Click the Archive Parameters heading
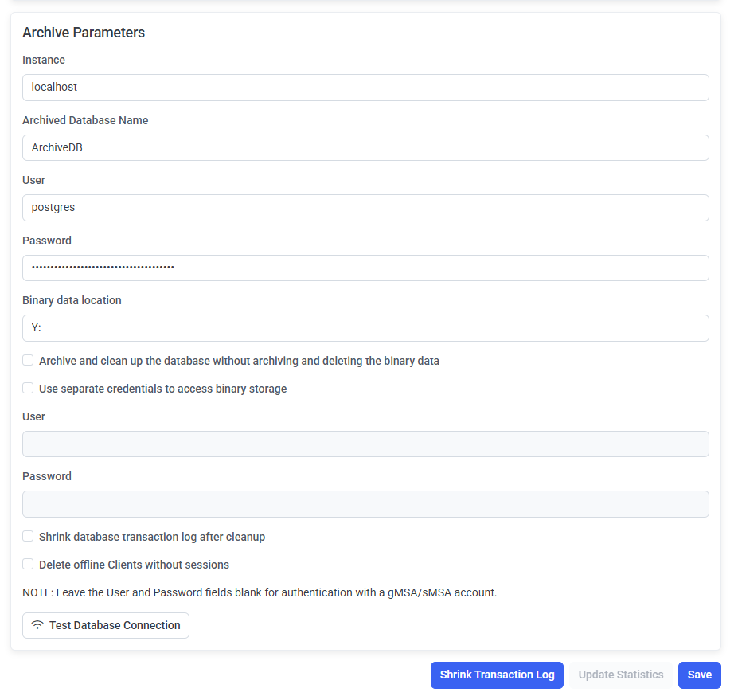The width and height of the screenshot is (734, 700). pyautogui.click(x=84, y=33)
